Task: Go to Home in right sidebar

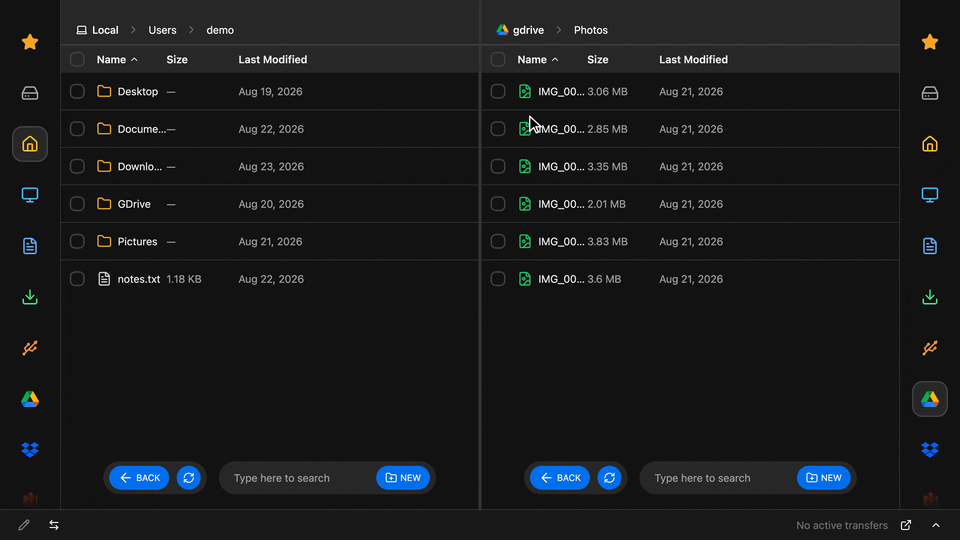Action: (x=930, y=144)
